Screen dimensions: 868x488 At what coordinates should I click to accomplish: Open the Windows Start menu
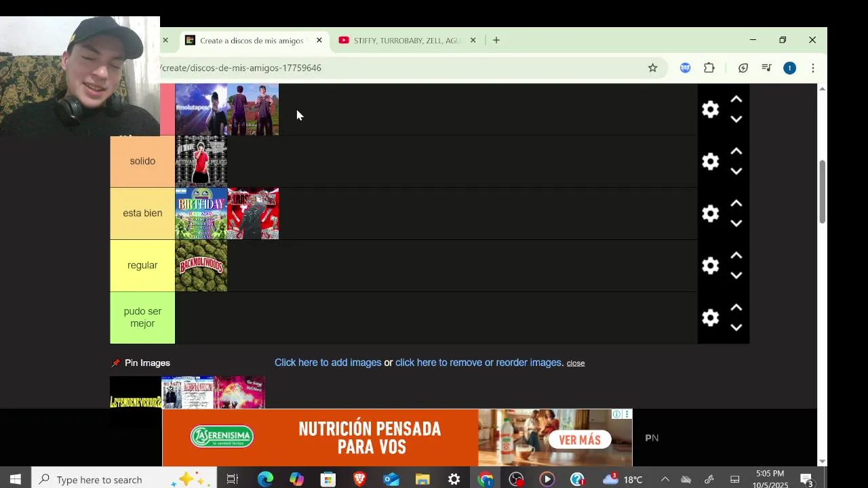[x=15, y=479]
